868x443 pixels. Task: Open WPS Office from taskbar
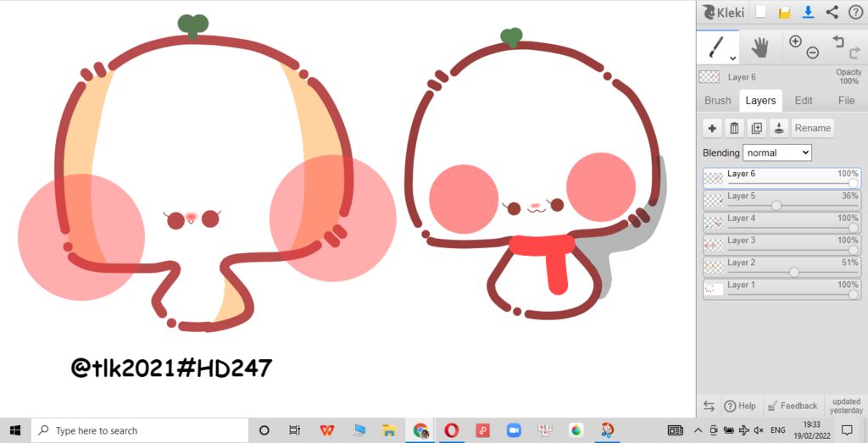point(327,430)
